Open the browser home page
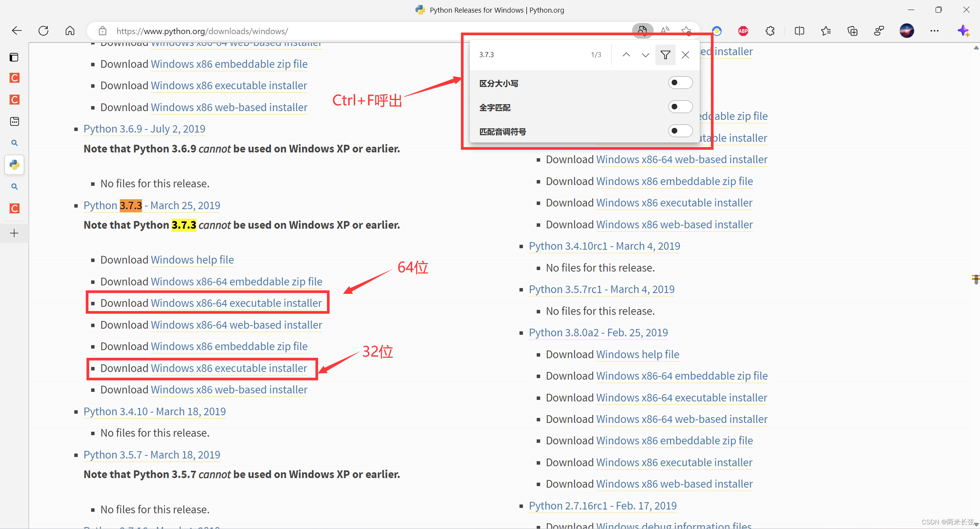The width and height of the screenshot is (980, 529). click(70, 31)
